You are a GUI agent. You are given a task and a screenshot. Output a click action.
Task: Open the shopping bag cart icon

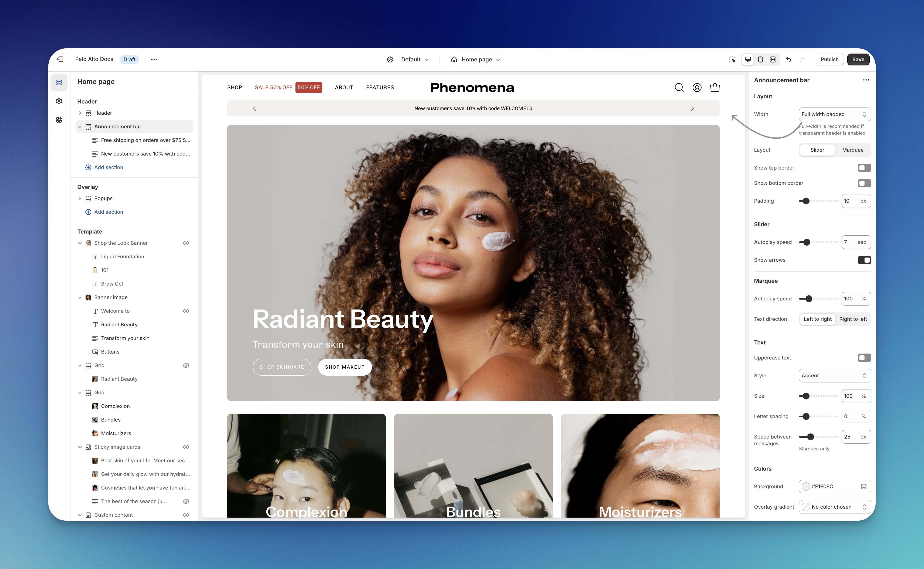(x=715, y=88)
